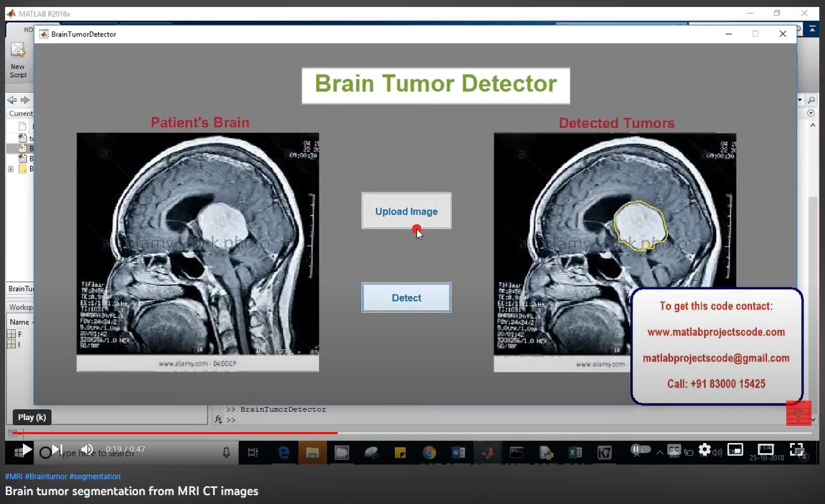Open address bar dropdown arrow beside search
This screenshot has width=825, height=504.
point(800,100)
